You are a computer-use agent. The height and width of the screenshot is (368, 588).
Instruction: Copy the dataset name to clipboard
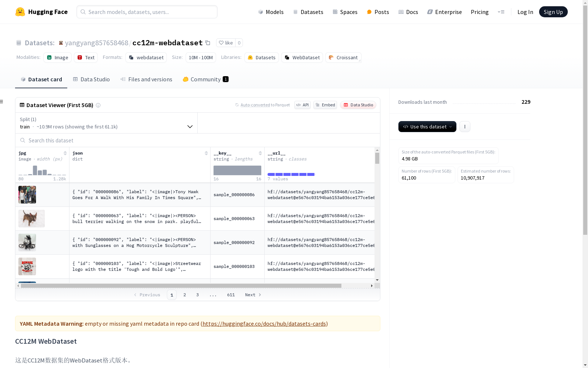(x=208, y=43)
